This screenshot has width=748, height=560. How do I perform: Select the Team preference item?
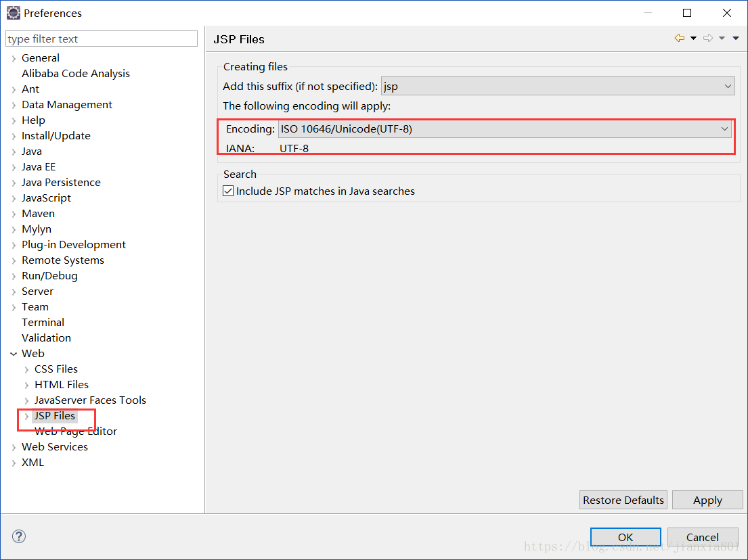(x=35, y=307)
